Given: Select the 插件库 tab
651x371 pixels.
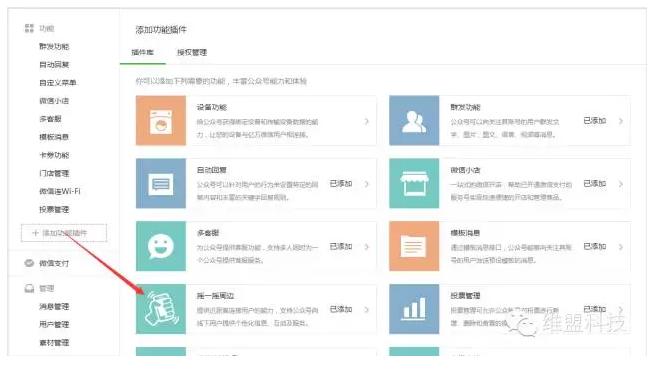Looking at the screenshot, I should click(x=142, y=52).
